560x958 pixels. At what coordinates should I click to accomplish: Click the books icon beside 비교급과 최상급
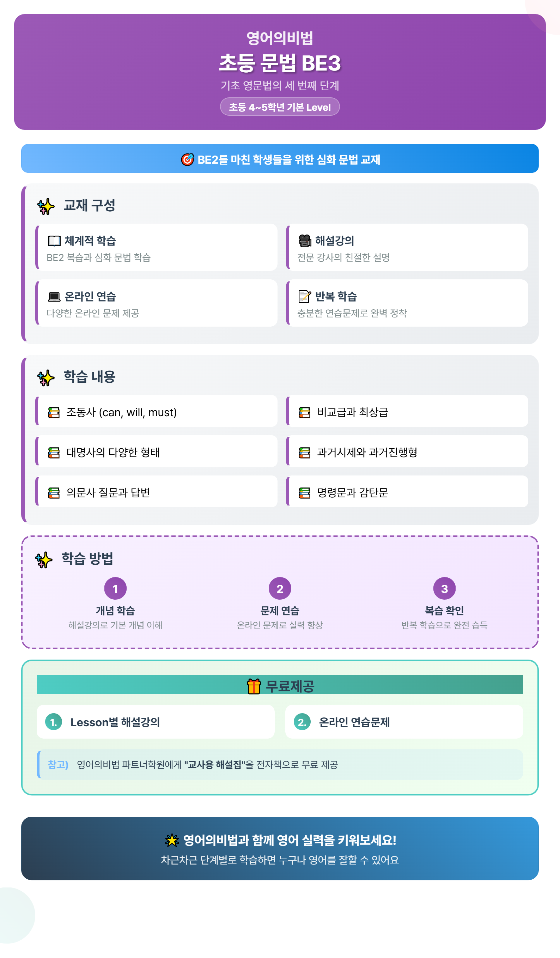pyautogui.click(x=305, y=412)
